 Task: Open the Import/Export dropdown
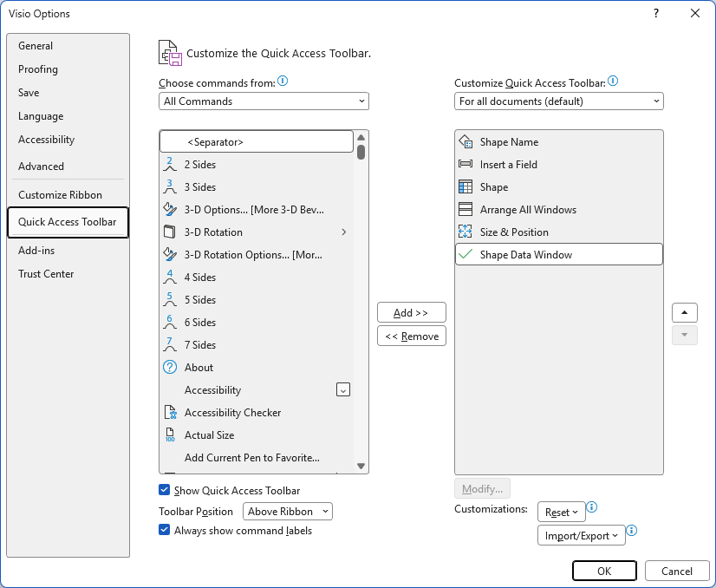coord(582,535)
